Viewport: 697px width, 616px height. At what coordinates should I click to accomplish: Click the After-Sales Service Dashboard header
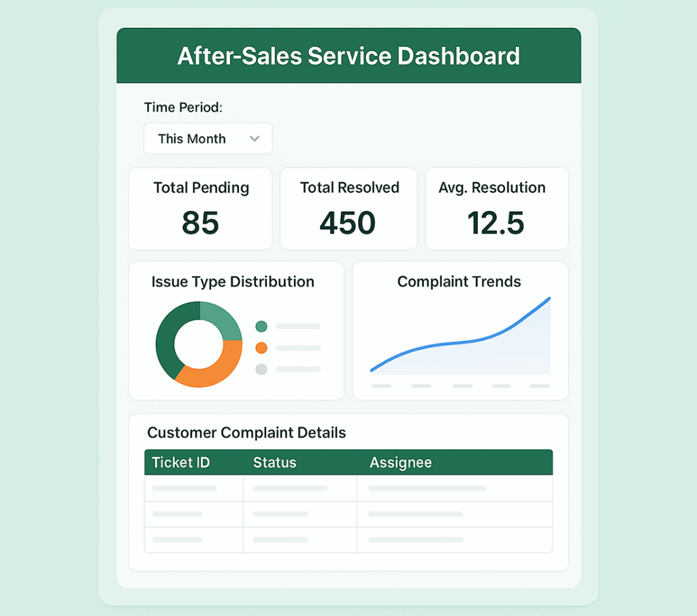(x=348, y=56)
